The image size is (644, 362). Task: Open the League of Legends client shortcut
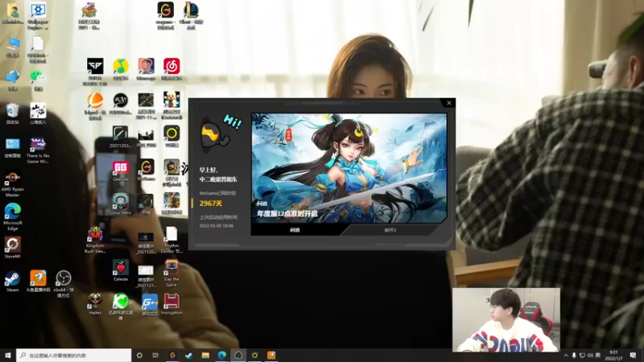coord(191,15)
